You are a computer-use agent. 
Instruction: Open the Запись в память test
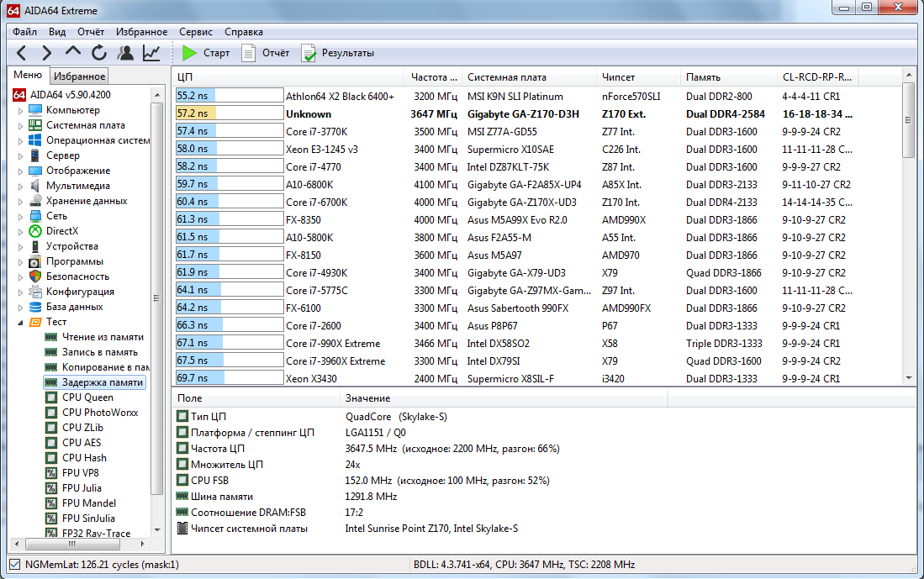99,352
